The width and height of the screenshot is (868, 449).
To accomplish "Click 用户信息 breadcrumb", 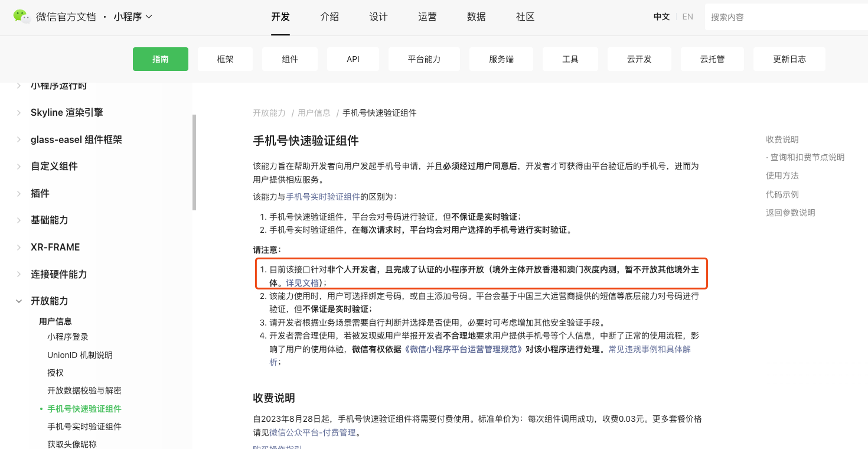I will click(314, 113).
